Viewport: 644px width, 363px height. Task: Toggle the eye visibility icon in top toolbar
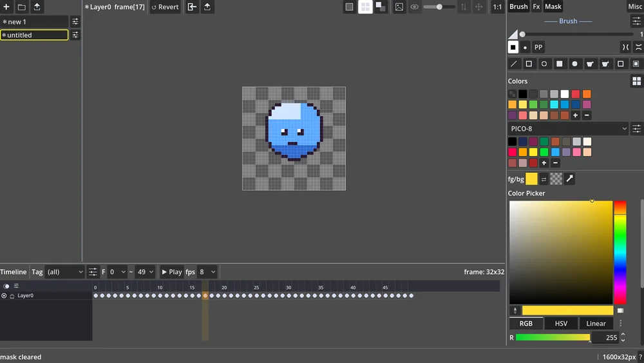point(414,6)
